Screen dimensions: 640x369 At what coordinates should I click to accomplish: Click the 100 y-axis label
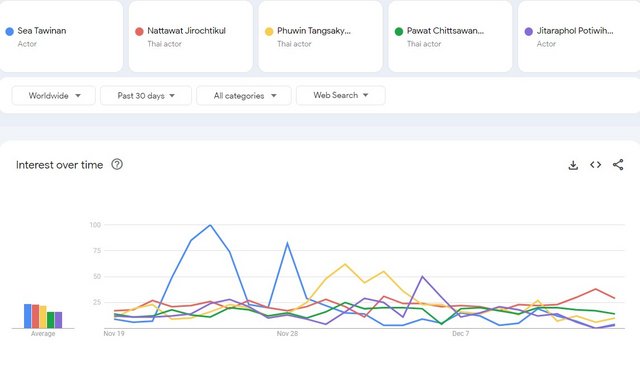[x=95, y=225]
